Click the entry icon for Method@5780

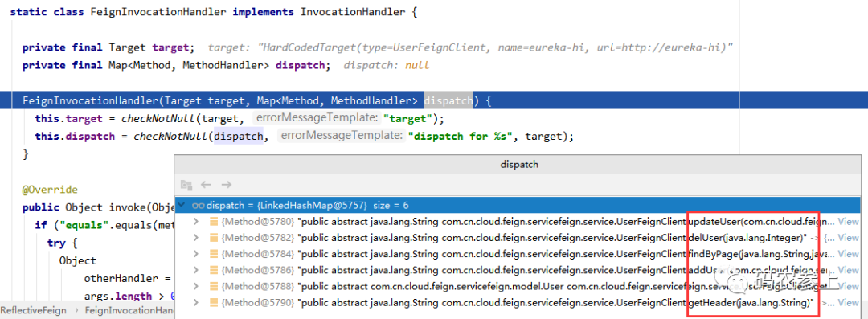213,222
